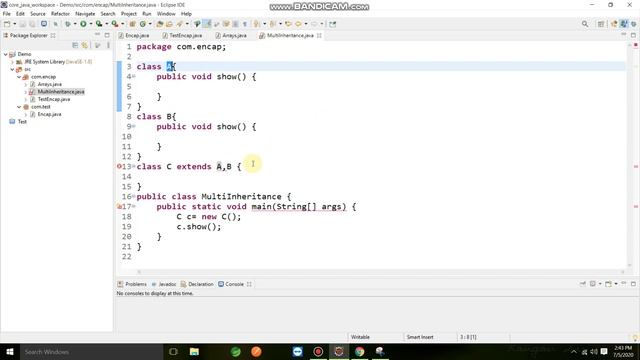
Task: Open the Window menu
Action: [166, 14]
